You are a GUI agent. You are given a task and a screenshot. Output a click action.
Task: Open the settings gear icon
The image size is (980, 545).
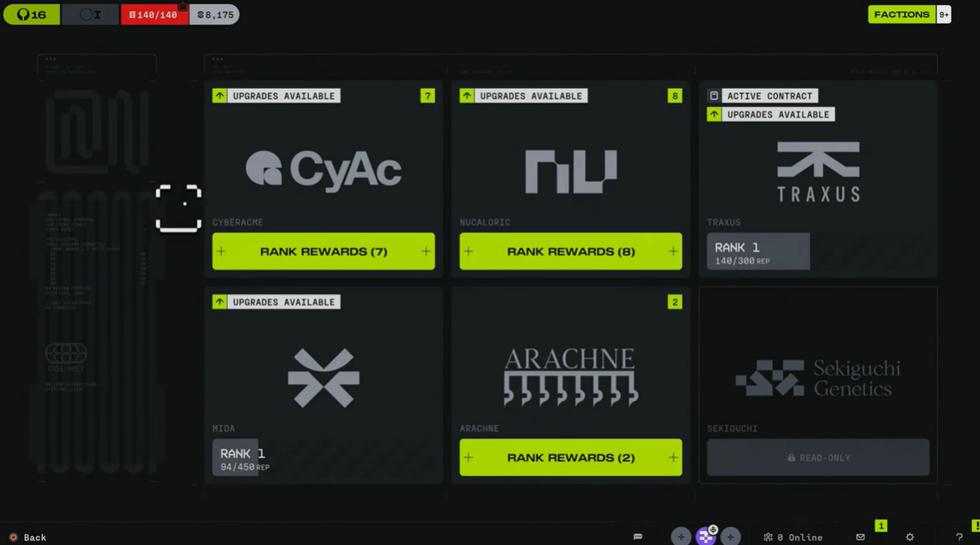point(909,537)
